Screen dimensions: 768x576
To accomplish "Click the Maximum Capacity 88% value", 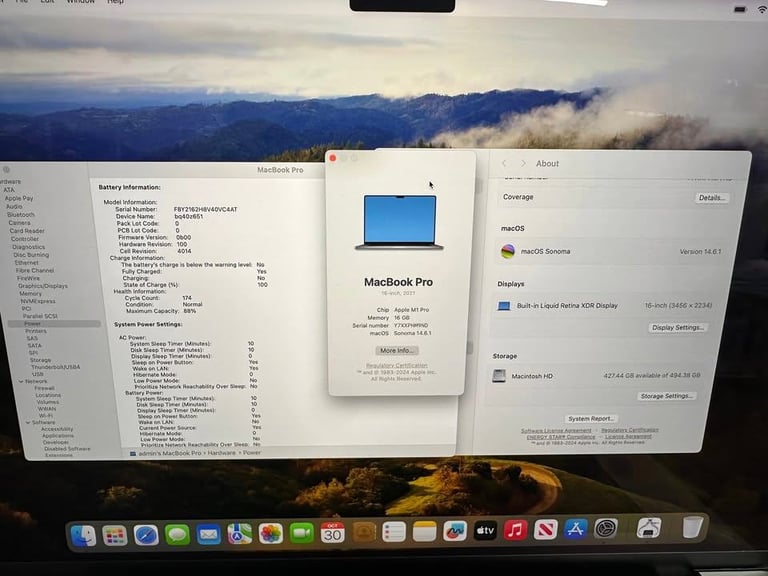I will 190,311.
